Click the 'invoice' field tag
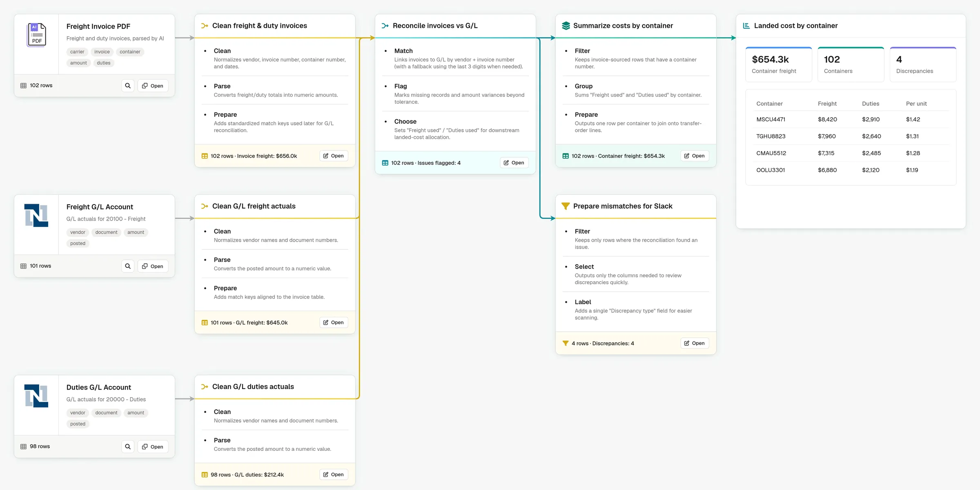This screenshot has height=490, width=980. (102, 52)
